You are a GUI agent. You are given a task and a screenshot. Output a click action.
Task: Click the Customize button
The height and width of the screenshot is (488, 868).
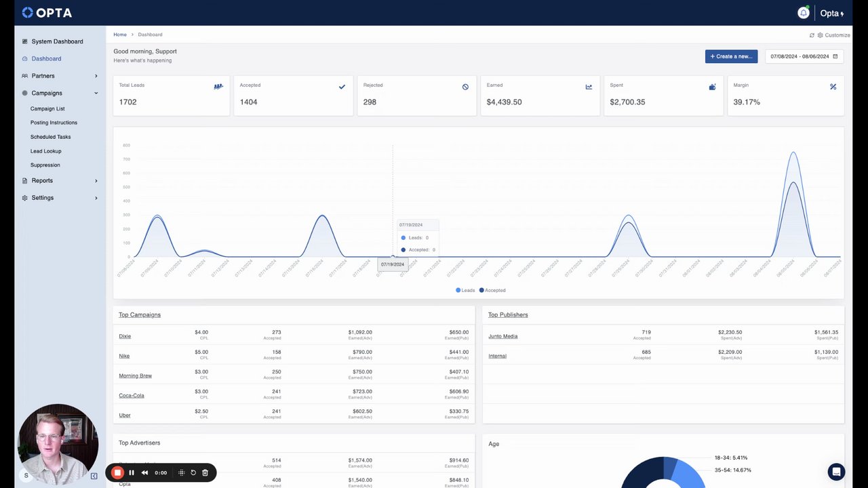(x=833, y=35)
